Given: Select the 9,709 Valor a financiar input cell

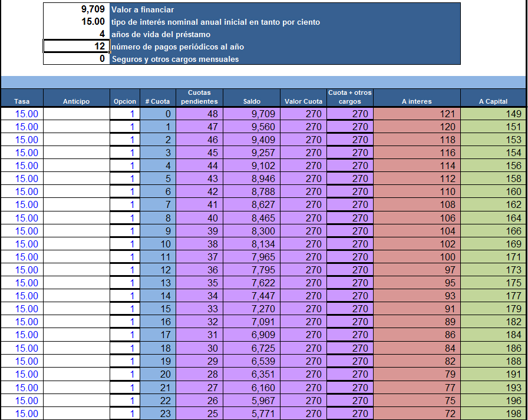Looking at the screenshot, I should tap(77, 9).
